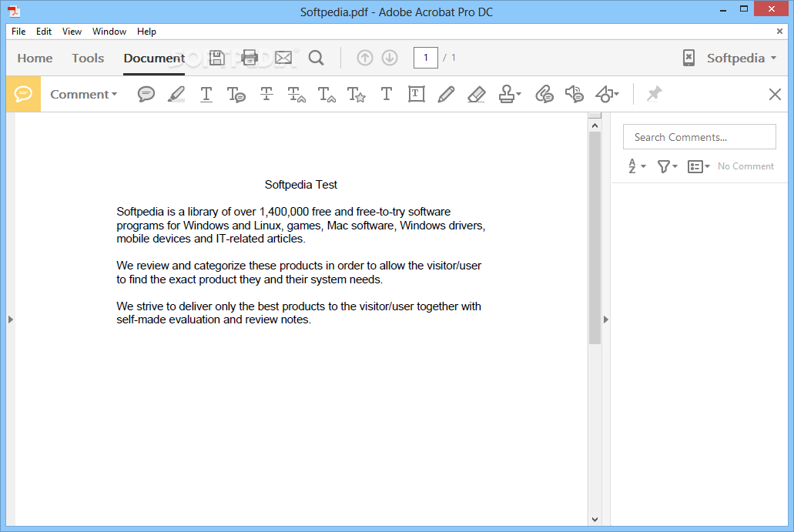The width and height of the screenshot is (794, 532).
Task: Open the View menu
Action: (72, 32)
